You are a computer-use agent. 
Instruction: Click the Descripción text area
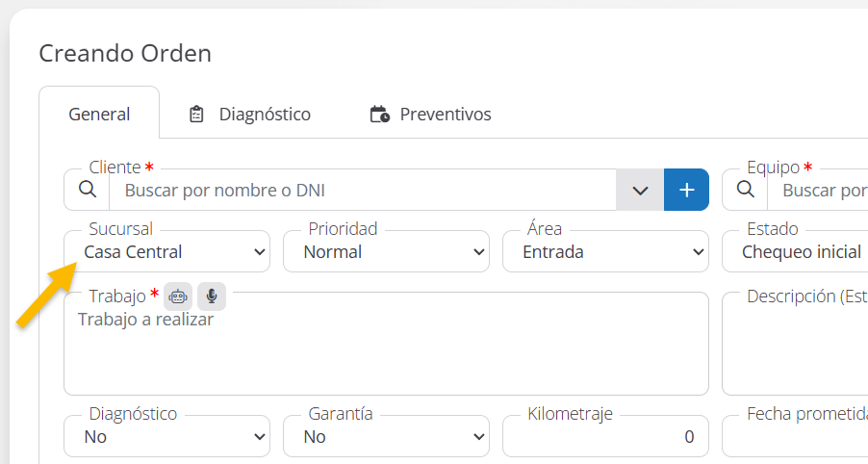coord(799,351)
